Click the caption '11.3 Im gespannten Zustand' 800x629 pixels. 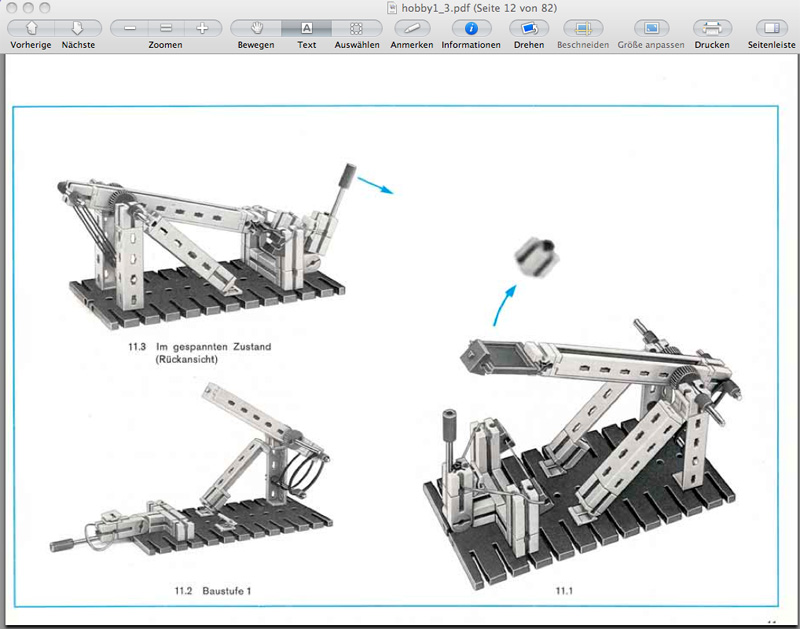(x=199, y=347)
